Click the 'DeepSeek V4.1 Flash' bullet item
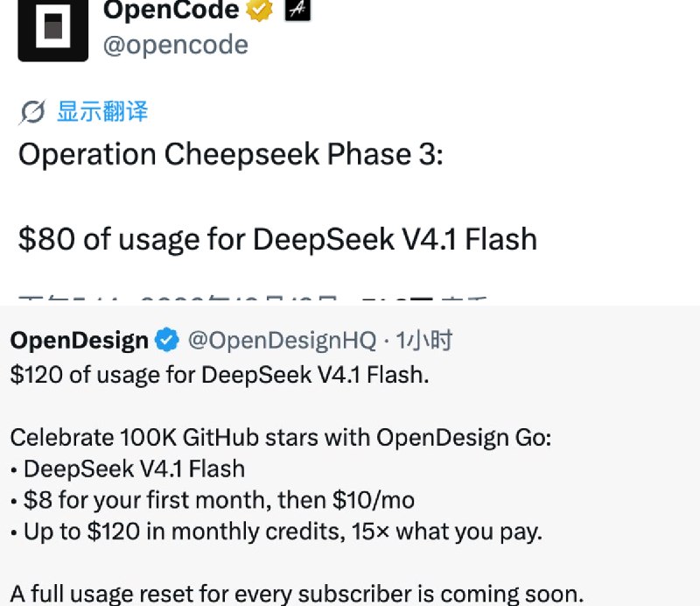Viewport: 700px width, 606px height. click(x=128, y=469)
